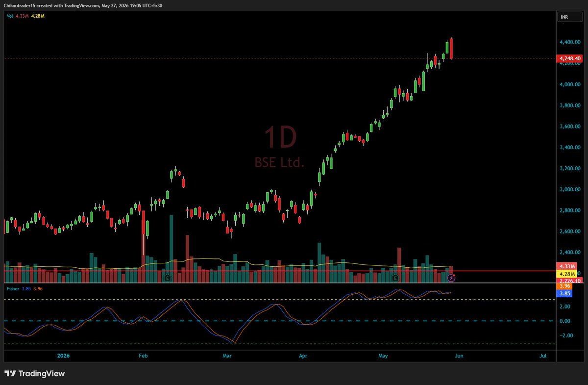Click the 2,800.00 price axis label

[x=571, y=210]
